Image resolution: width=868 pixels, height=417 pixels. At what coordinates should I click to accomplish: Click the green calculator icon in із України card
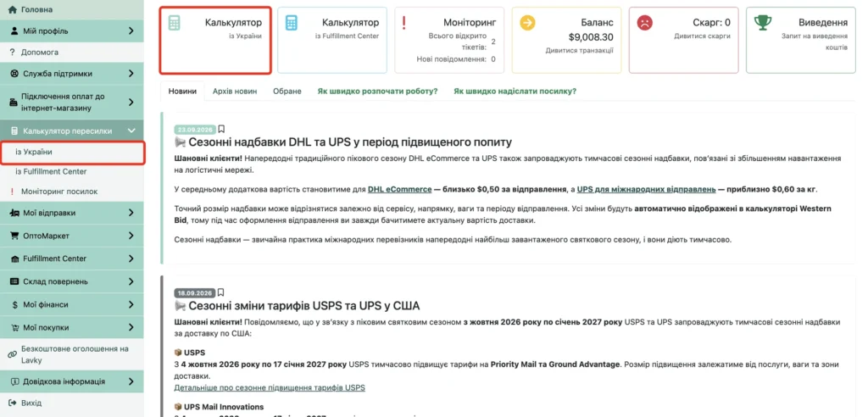[174, 23]
